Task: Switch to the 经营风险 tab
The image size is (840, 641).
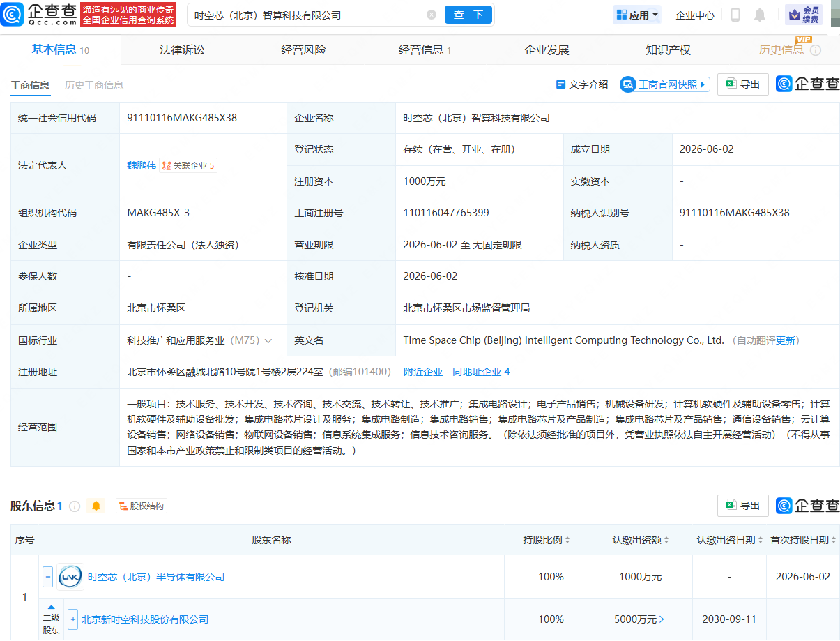Action: click(303, 50)
